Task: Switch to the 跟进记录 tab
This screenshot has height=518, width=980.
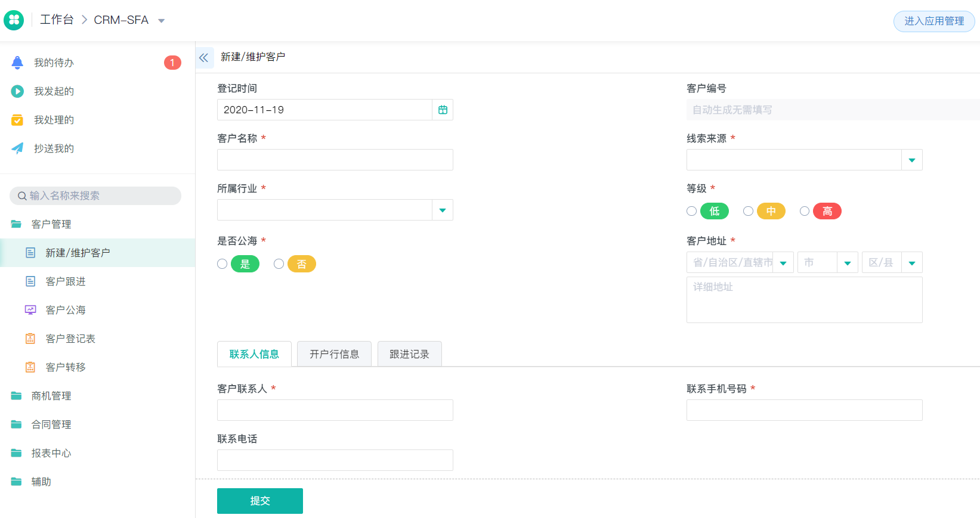Action: pos(409,354)
